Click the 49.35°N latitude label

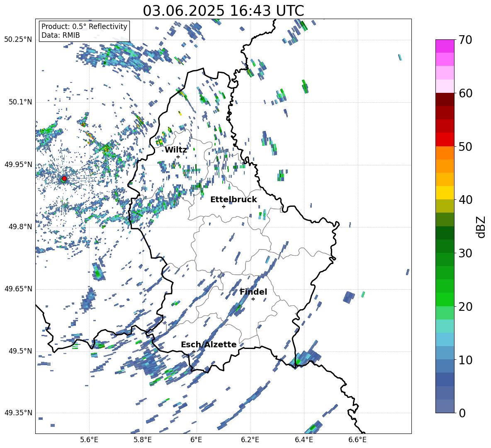coord(18,413)
